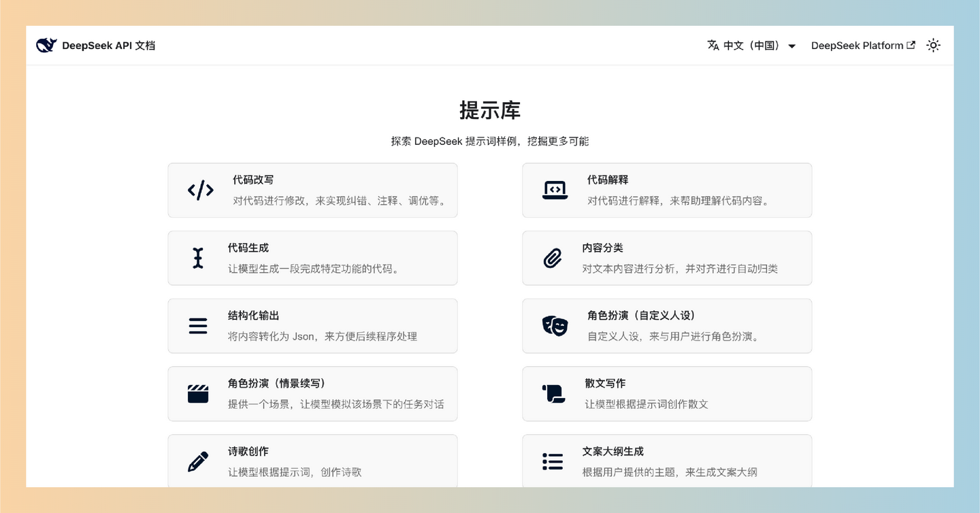Click the hamburger lines icon for 结构化输出
This screenshot has width=980, height=513.
[198, 326]
